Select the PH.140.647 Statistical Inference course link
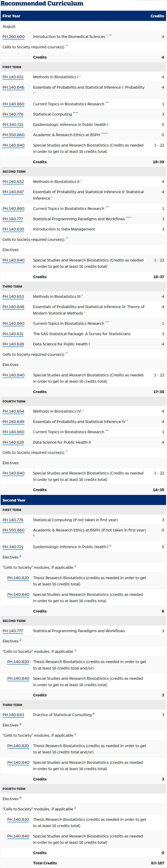This screenshot has width=167, height=868. tap(13, 192)
